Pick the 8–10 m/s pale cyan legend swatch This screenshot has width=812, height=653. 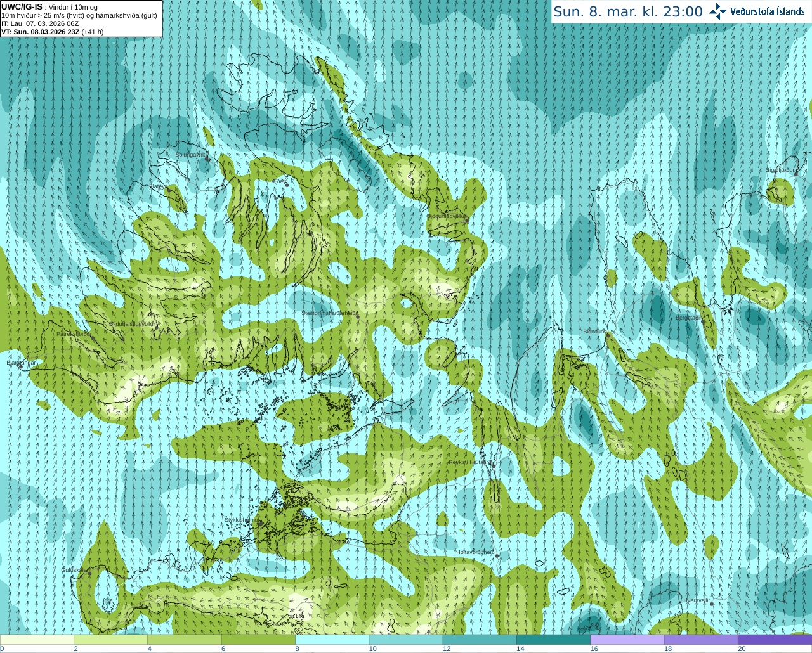pyautogui.click(x=332, y=640)
